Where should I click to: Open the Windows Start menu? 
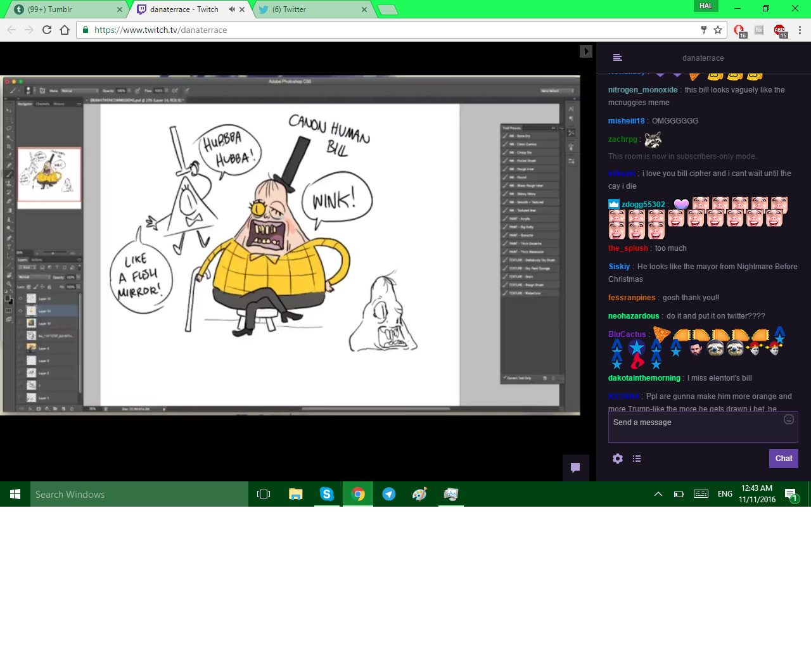(15, 494)
